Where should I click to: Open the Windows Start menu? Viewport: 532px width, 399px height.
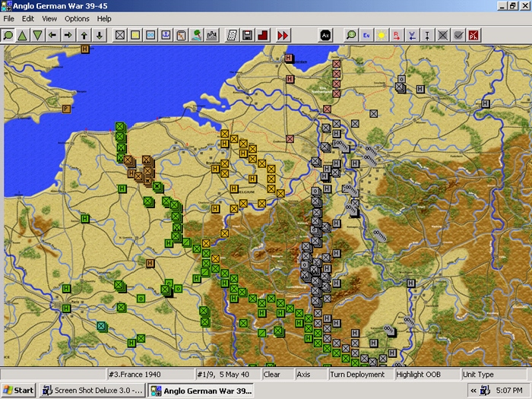19,391
